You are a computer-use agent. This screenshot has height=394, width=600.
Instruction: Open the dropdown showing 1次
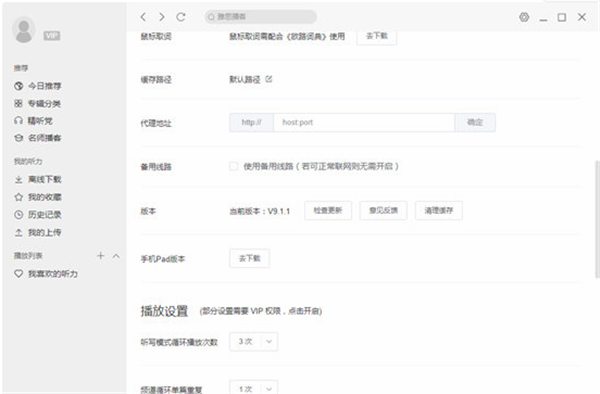254,387
